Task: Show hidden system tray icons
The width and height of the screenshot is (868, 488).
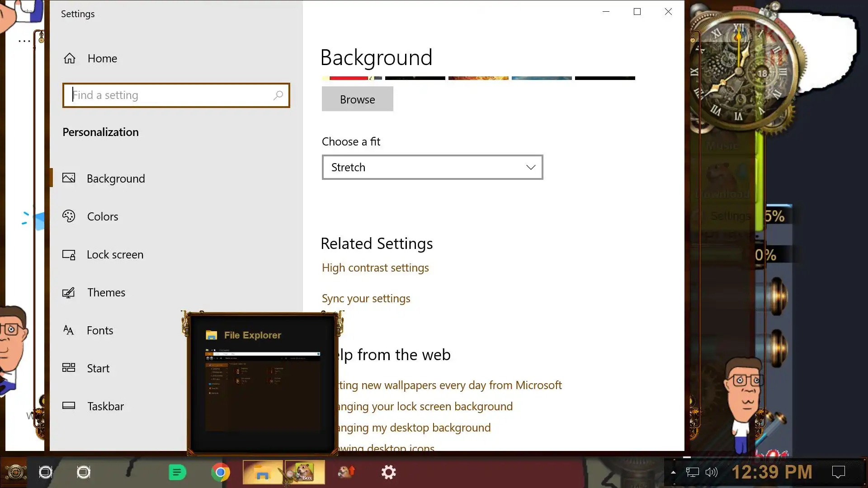Action: click(x=673, y=472)
